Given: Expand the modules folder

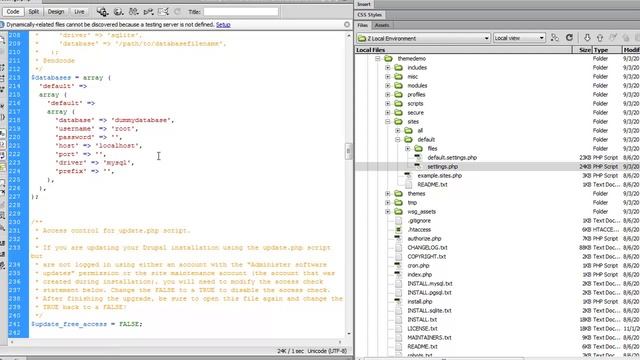Looking at the screenshot, I should pyautogui.click(x=387, y=86).
